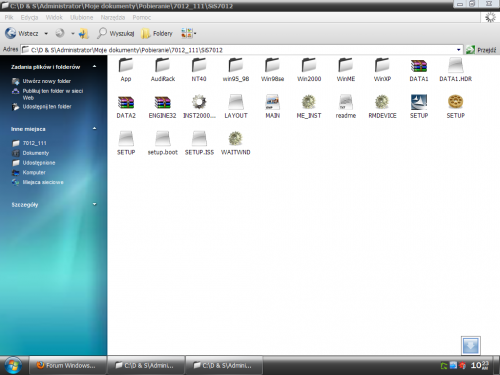Click the Wstecz back button
Screen dimensions: 500x375
coord(22,33)
